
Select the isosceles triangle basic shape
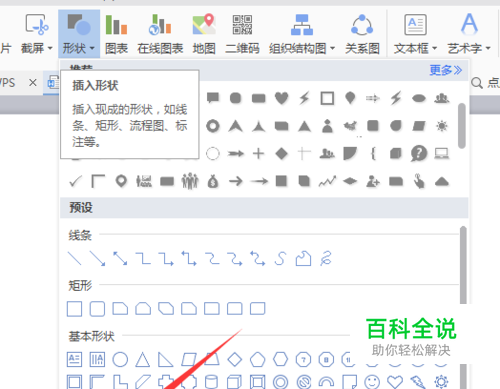pyautogui.click(x=142, y=359)
